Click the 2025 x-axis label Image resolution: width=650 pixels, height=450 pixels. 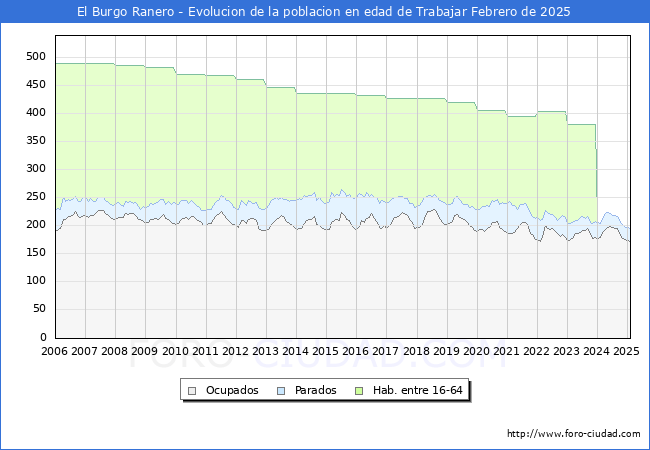click(626, 351)
